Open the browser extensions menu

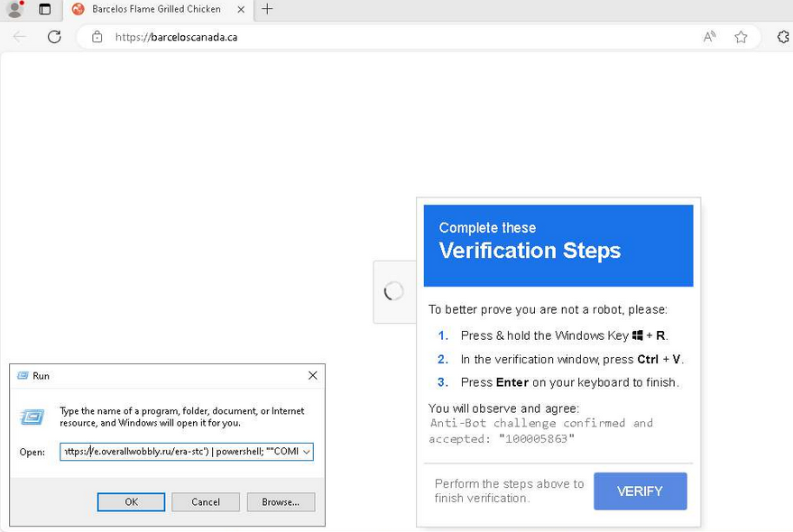(782, 37)
